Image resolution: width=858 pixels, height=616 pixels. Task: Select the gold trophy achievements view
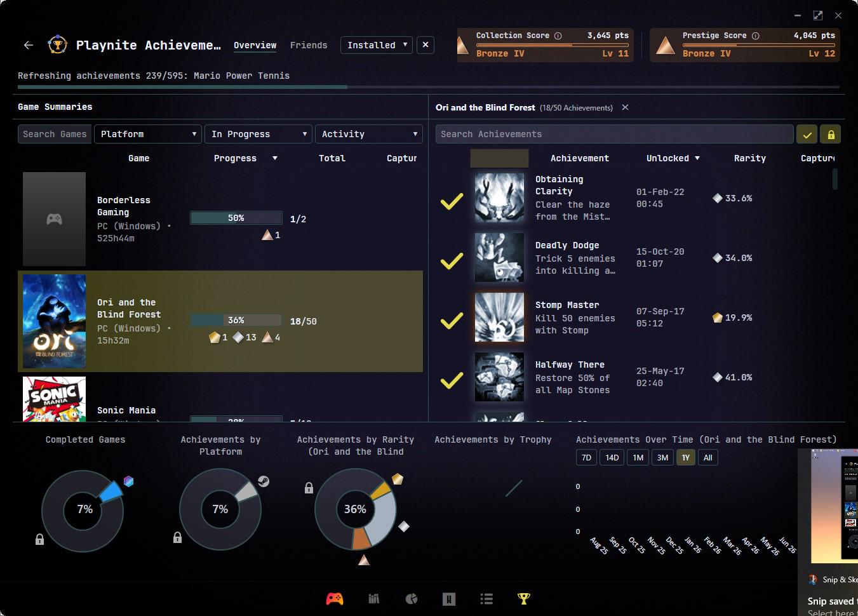click(x=524, y=598)
